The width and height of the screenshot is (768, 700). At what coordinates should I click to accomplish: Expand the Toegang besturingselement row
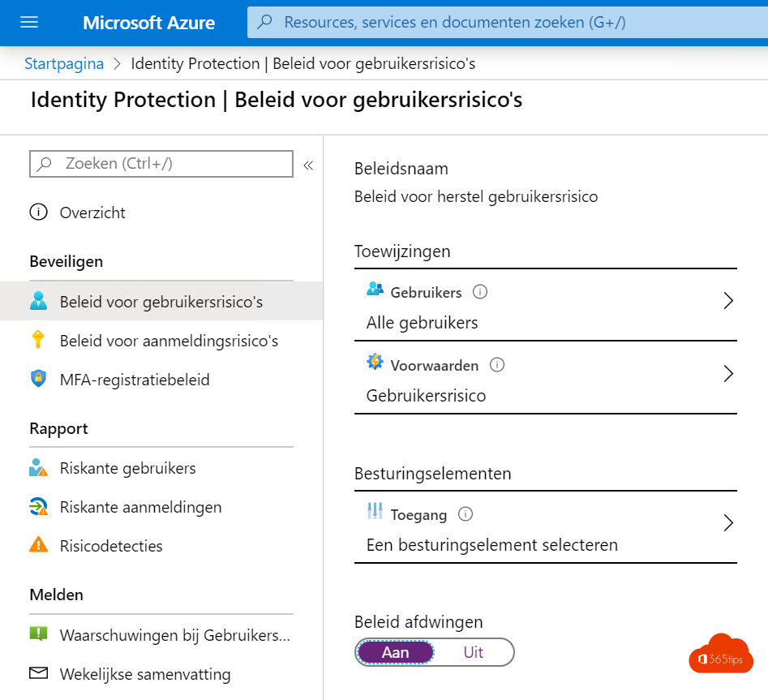coord(728,523)
